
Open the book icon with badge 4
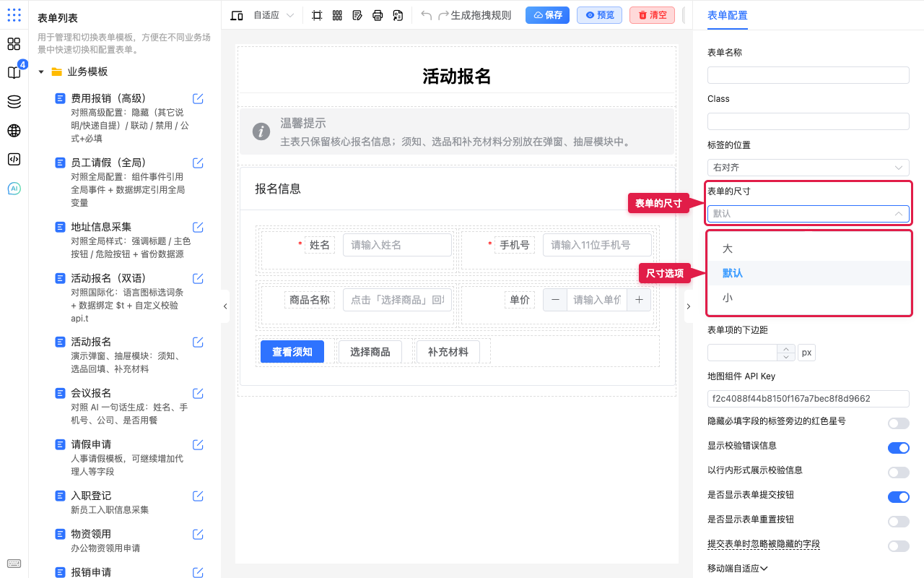point(14,72)
